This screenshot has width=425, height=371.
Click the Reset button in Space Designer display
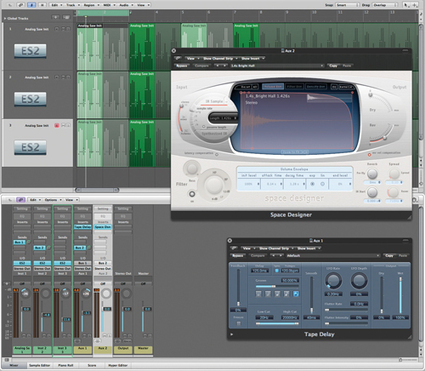click(x=245, y=87)
